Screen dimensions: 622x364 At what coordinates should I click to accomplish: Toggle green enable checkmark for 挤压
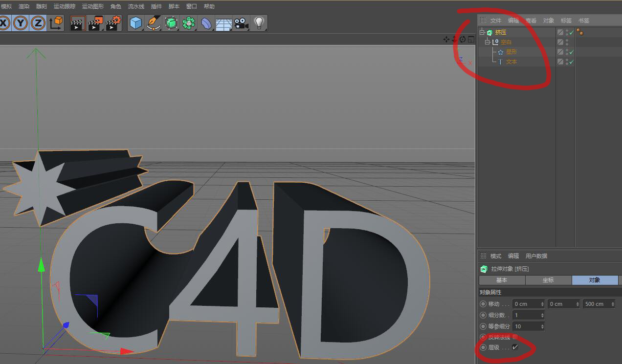(572, 33)
